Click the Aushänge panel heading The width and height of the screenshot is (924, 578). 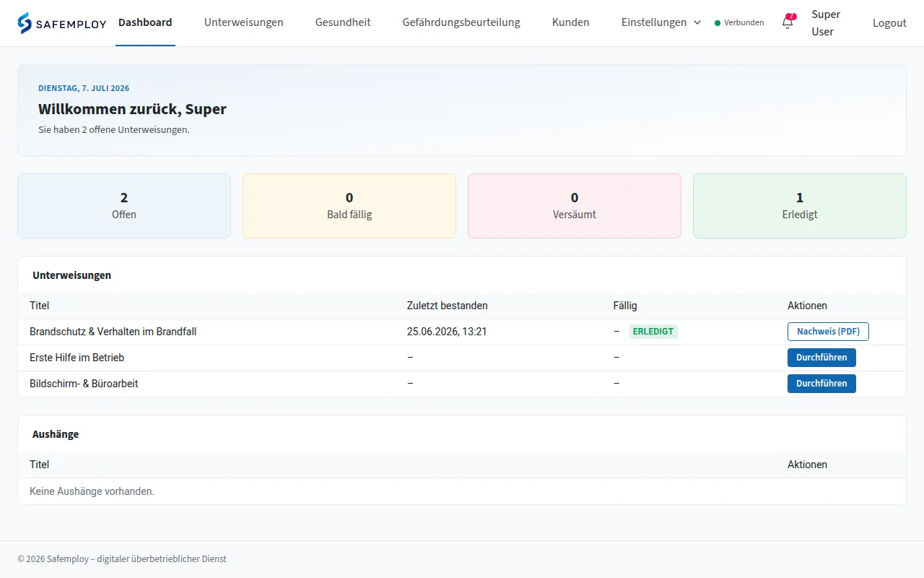(x=56, y=434)
